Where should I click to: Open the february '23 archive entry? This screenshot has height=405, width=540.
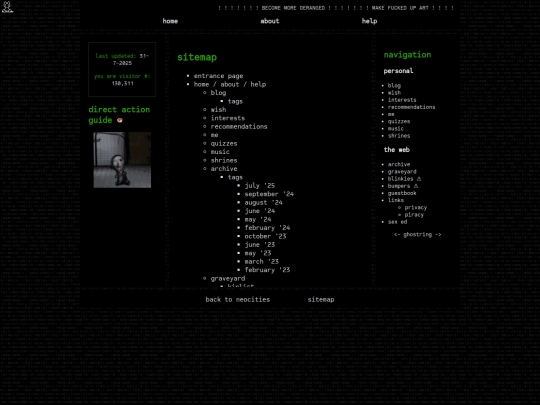[267, 270]
